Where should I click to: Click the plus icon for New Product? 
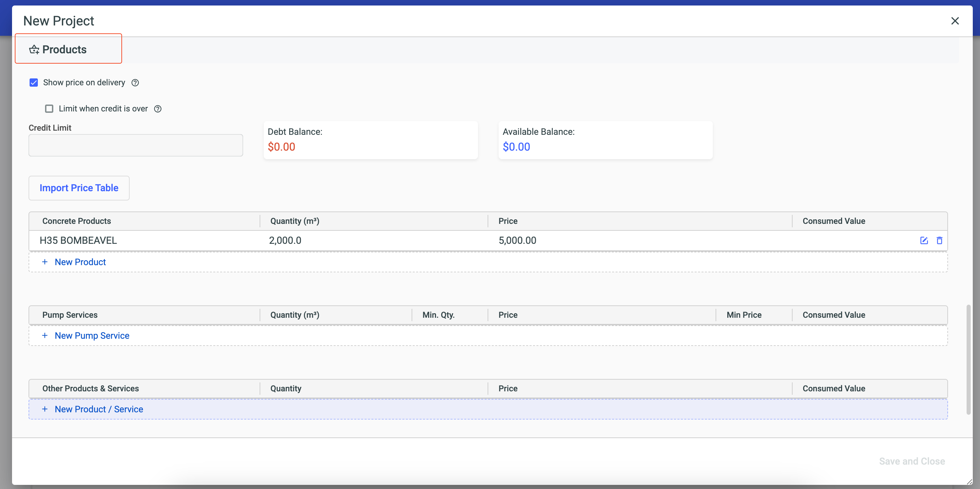coord(45,262)
